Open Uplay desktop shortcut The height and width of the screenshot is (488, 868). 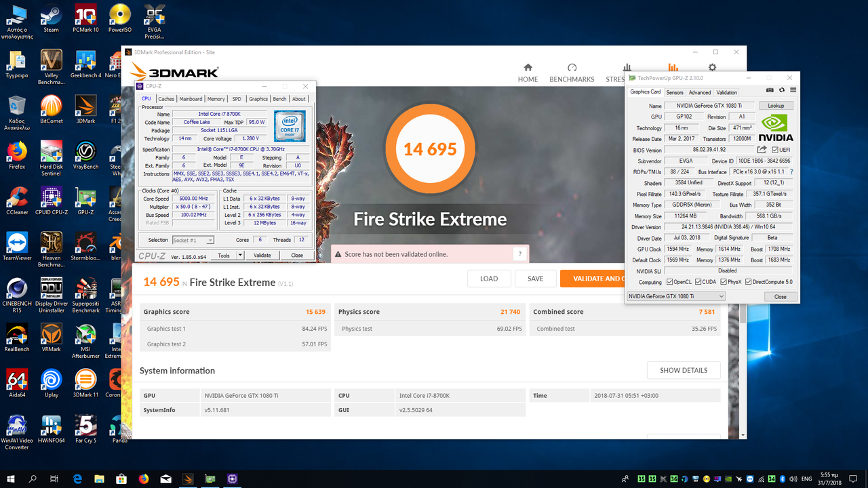click(51, 383)
